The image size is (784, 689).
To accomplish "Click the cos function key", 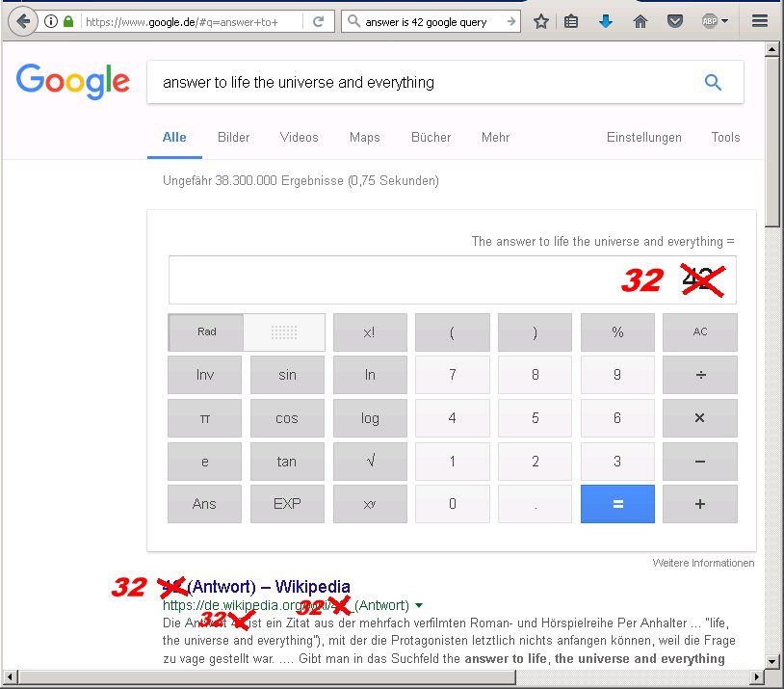I will click(287, 418).
